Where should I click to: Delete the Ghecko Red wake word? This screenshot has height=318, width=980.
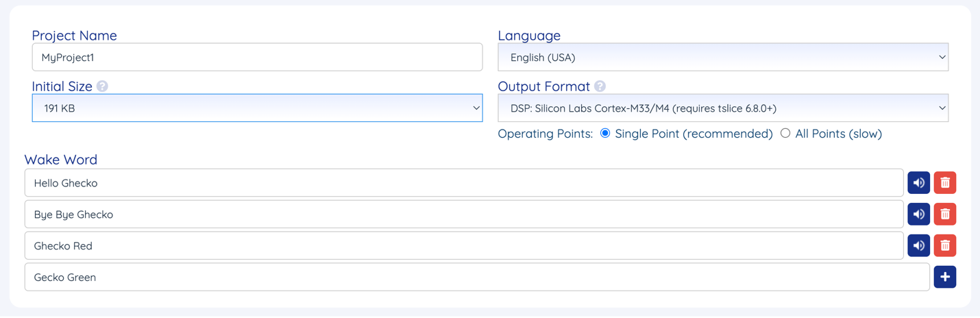(x=945, y=245)
